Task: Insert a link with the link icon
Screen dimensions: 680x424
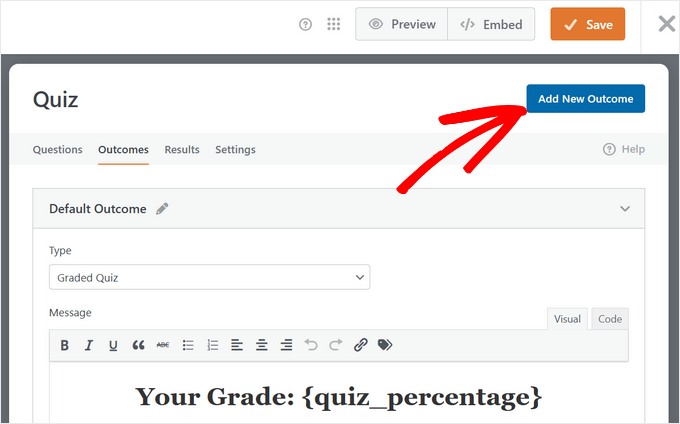Action: pos(361,345)
